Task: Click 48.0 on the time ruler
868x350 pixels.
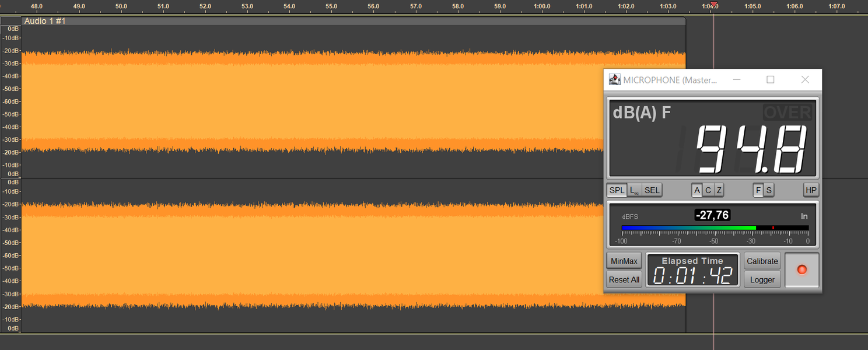Action: click(37, 6)
